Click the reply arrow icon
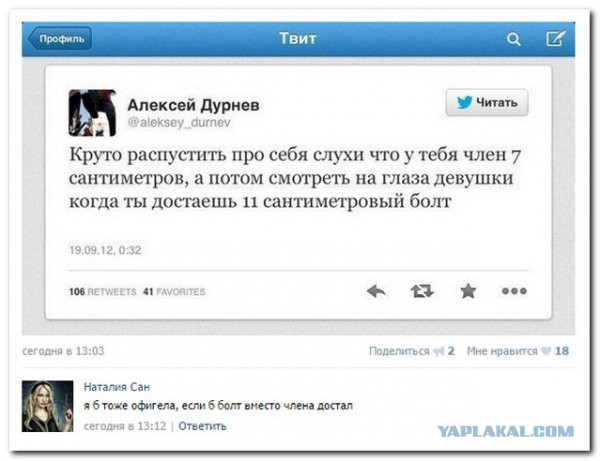 (376, 292)
